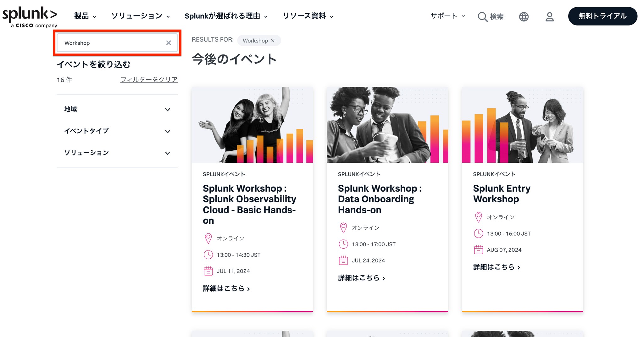Click フィルターをクリア link

tap(149, 80)
